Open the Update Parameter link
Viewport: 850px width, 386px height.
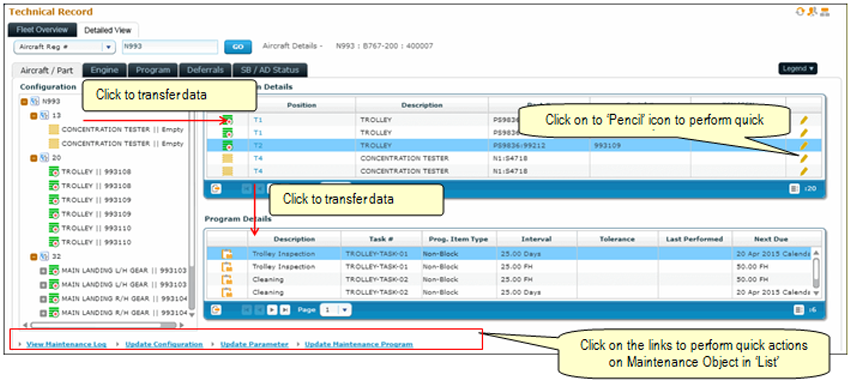254,344
